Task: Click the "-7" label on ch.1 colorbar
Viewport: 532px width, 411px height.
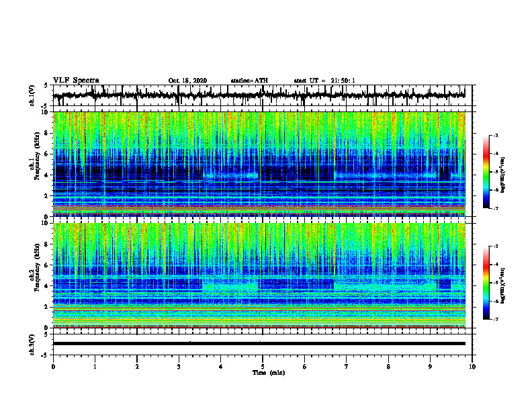Action: (496, 208)
